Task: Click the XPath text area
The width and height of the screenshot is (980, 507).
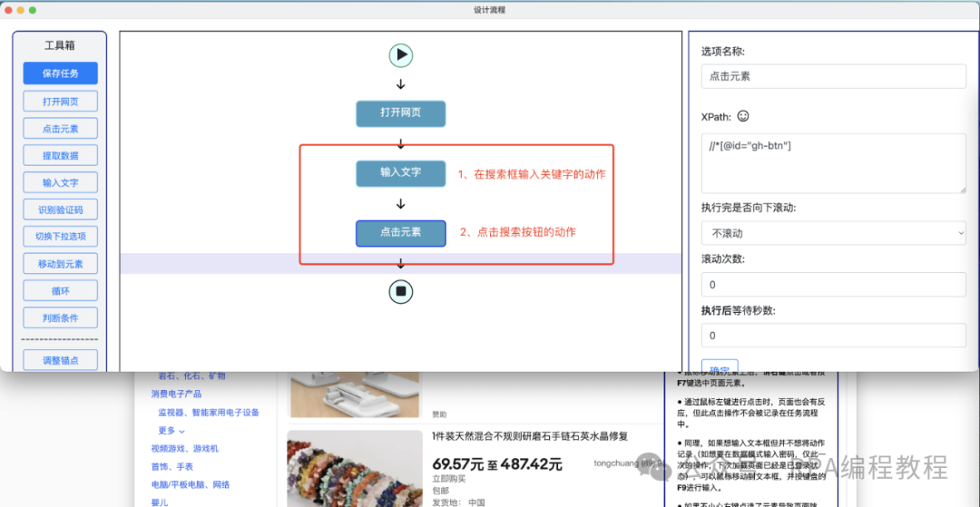Action: pyautogui.click(x=834, y=163)
